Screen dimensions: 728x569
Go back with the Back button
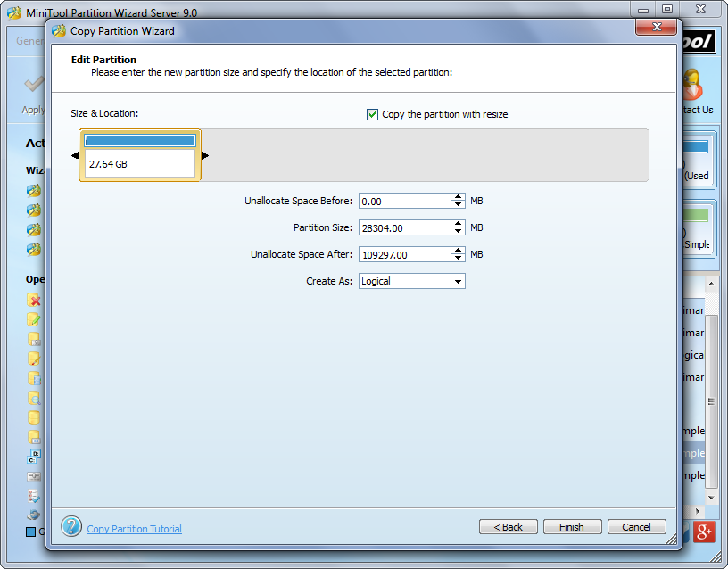509,527
